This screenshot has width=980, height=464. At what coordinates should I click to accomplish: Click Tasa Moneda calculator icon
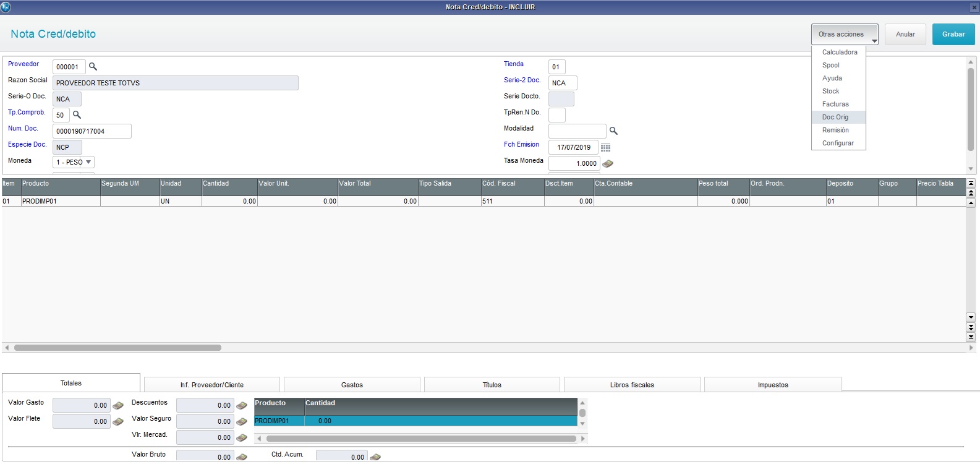tap(608, 163)
